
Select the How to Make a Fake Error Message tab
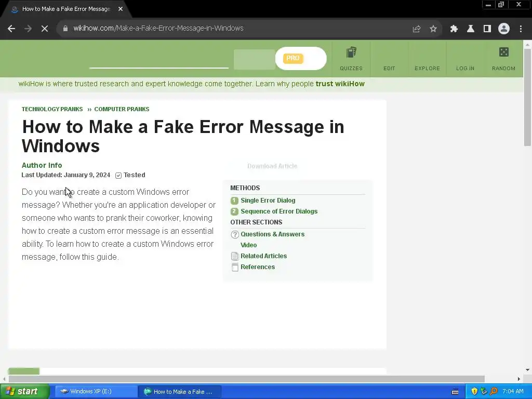[x=66, y=9]
